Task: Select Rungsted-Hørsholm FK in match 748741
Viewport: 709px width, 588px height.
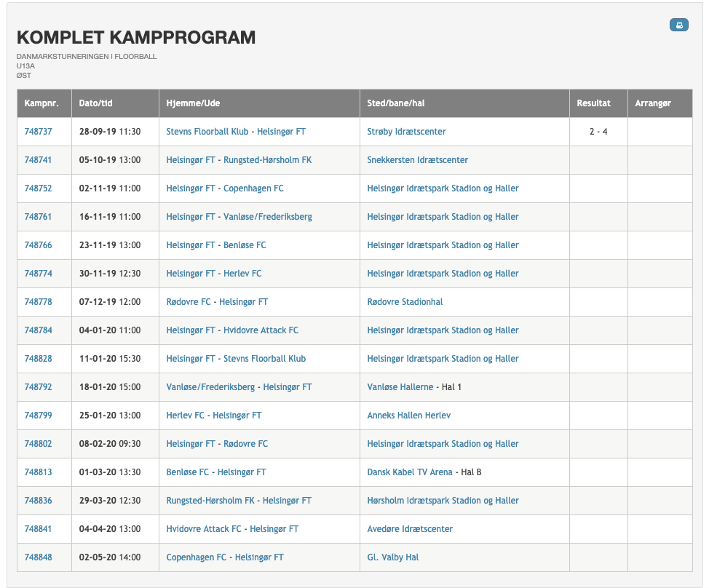Action: [267, 160]
